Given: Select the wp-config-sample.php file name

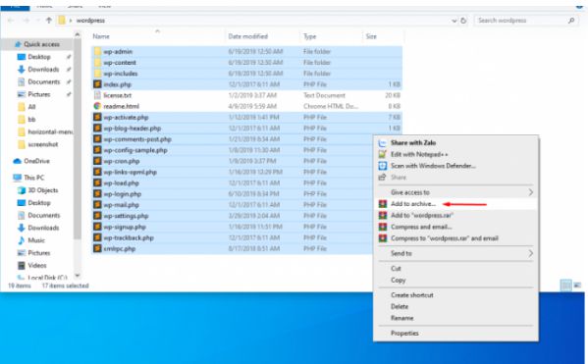Looking at the screenshot, I should 135,150.
